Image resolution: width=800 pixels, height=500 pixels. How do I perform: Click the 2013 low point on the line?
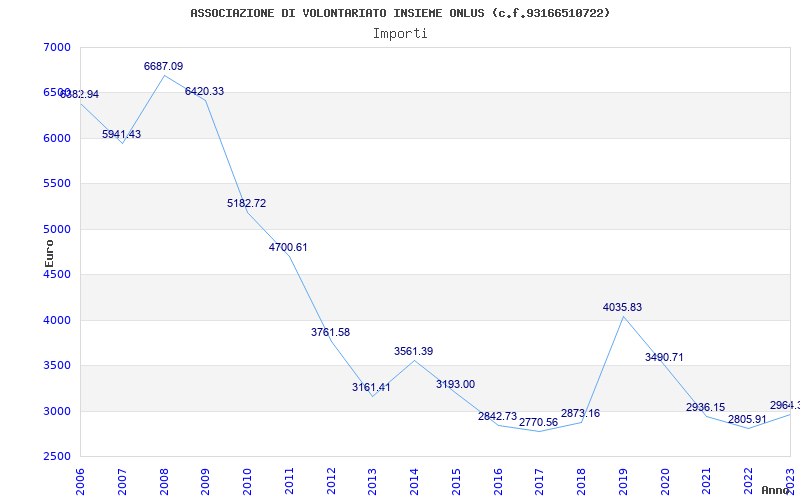click(372, 396)
